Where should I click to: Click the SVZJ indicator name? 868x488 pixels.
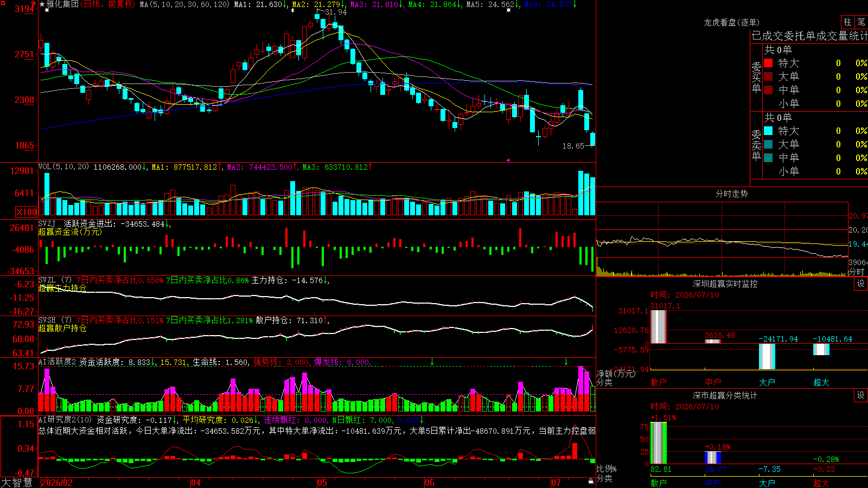[47, 223]
